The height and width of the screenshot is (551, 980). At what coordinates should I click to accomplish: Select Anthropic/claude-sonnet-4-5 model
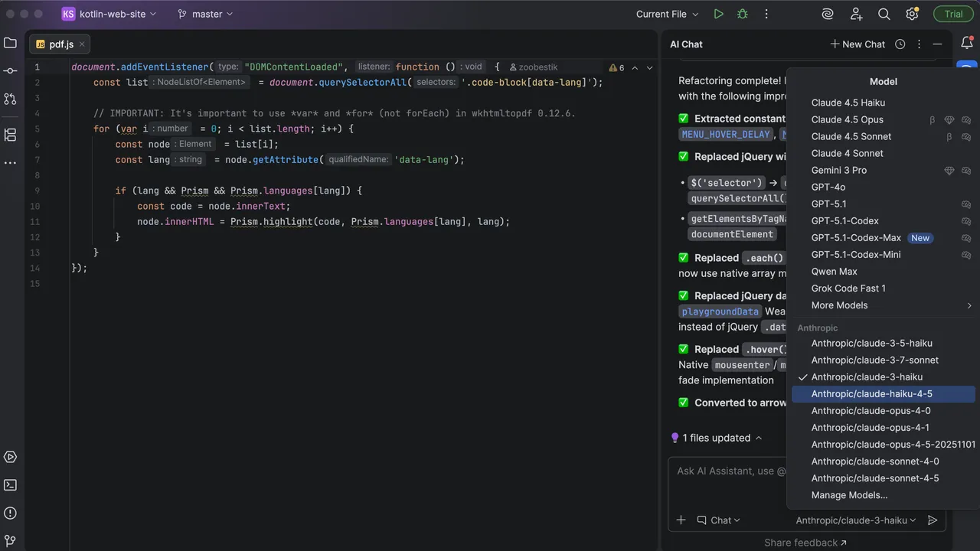coord(884,478)
